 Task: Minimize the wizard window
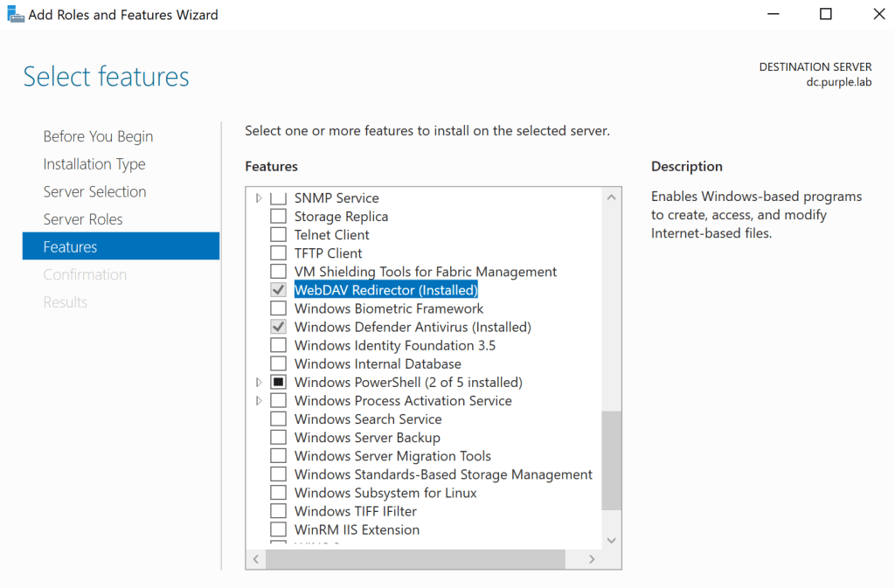[773, 14]
